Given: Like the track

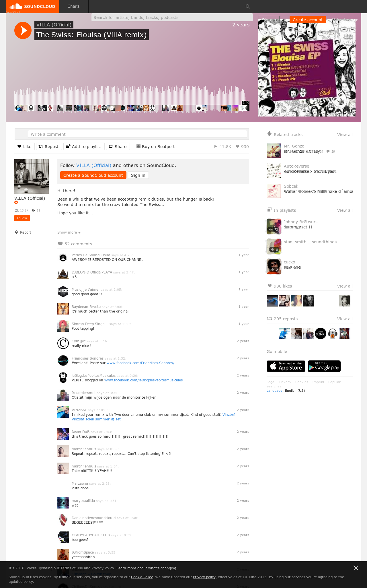Looking at the screenshot, I should click(25, 146).
